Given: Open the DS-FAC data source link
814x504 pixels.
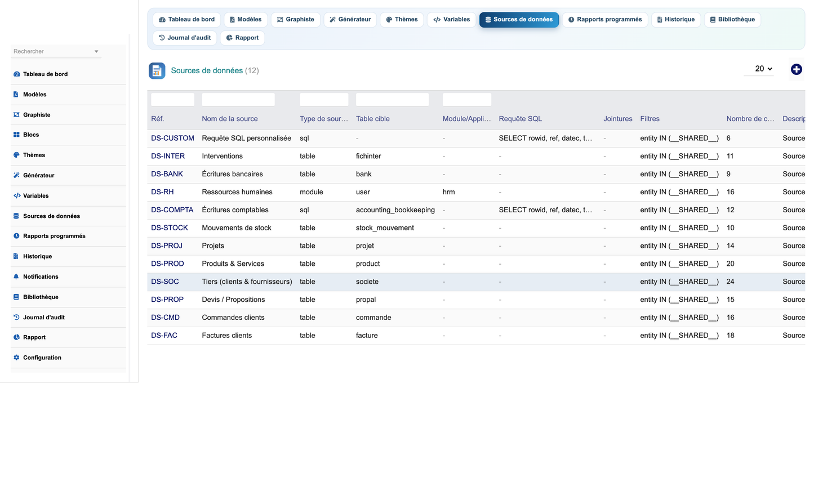Looking at the screenshot, I should tap(164, 336).
